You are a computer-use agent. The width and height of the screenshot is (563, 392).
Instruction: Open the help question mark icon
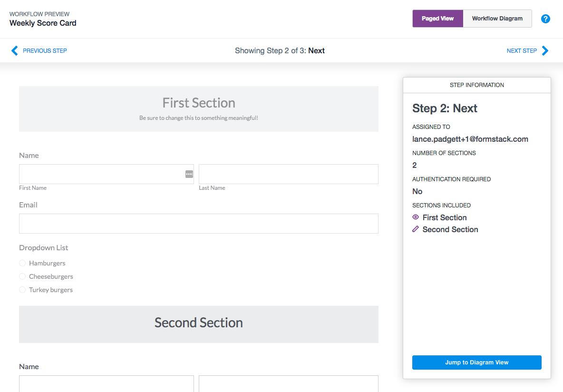coord(545,19)
